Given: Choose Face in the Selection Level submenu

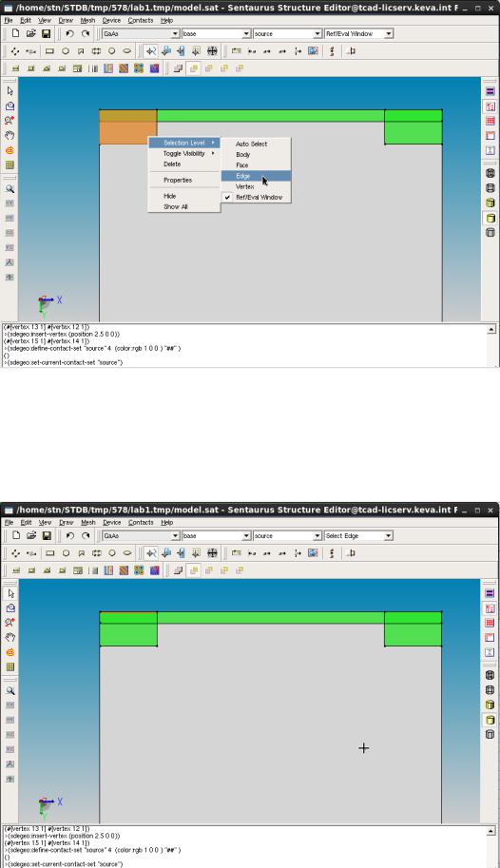Looking at the screenshot, I should pyautogui.click(x=256, y=165).
